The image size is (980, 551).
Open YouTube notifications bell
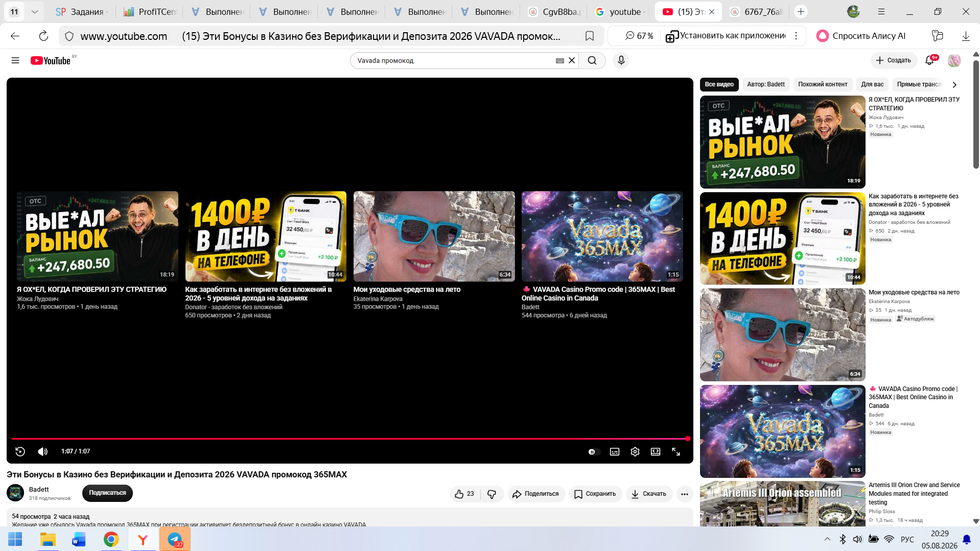point(929,60)
